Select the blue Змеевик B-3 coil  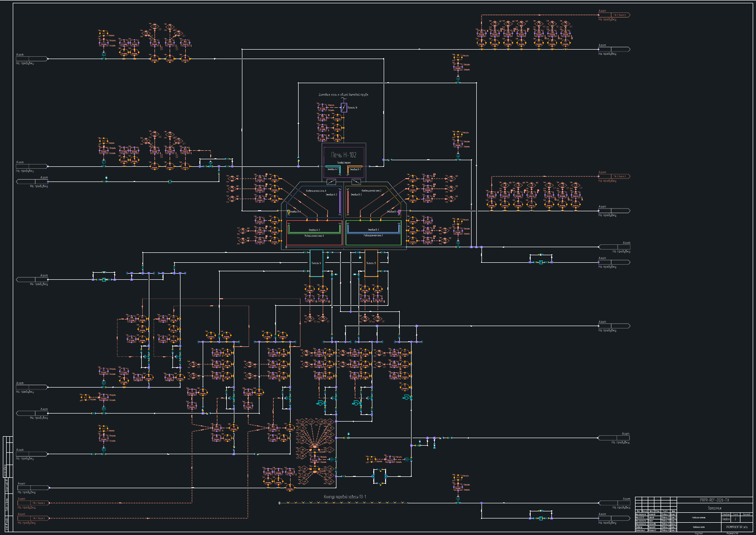[374, 229]
